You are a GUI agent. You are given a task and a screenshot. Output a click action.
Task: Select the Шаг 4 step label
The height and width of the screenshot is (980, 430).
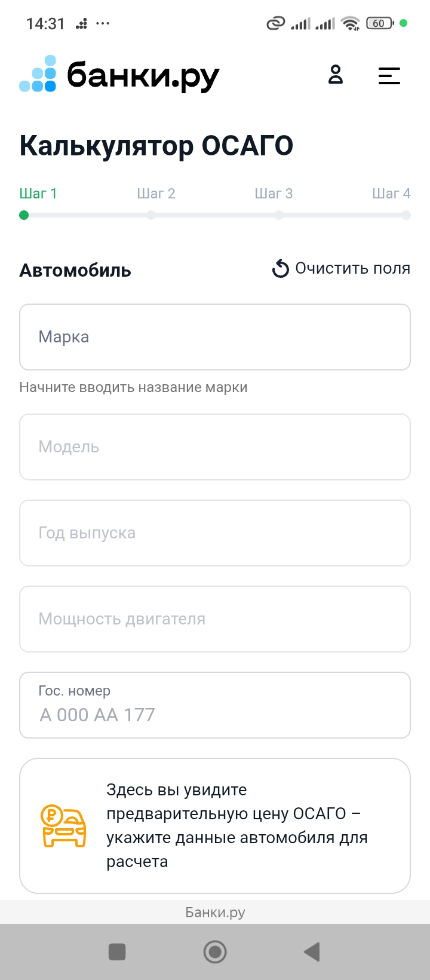point(391,194)
